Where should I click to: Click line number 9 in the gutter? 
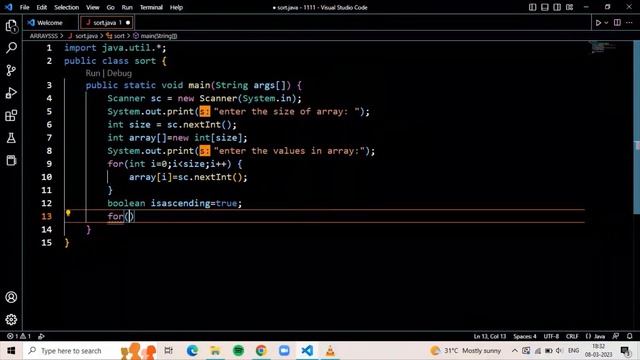pyautogui.click(x=49, y=164)
